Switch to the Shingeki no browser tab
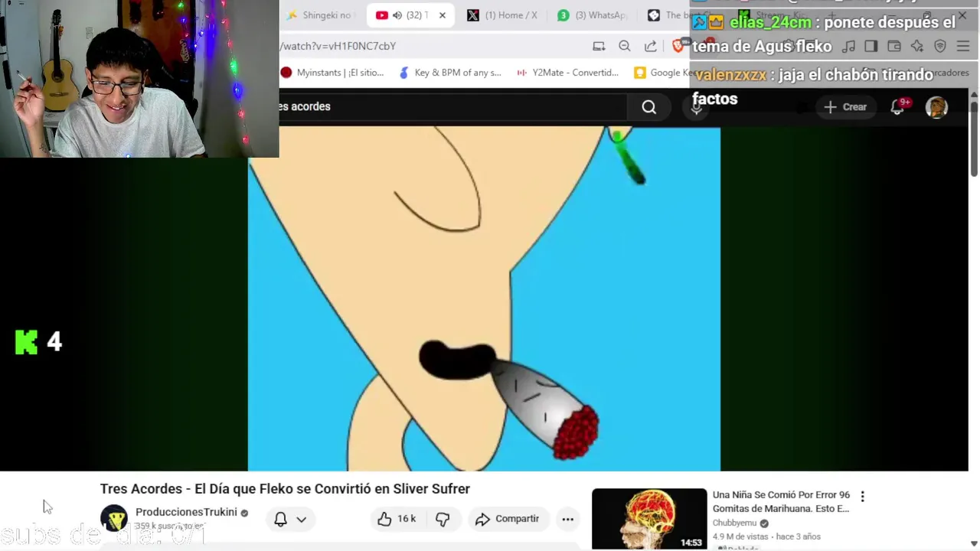The image size is (980, 551). tap(319, 15)
